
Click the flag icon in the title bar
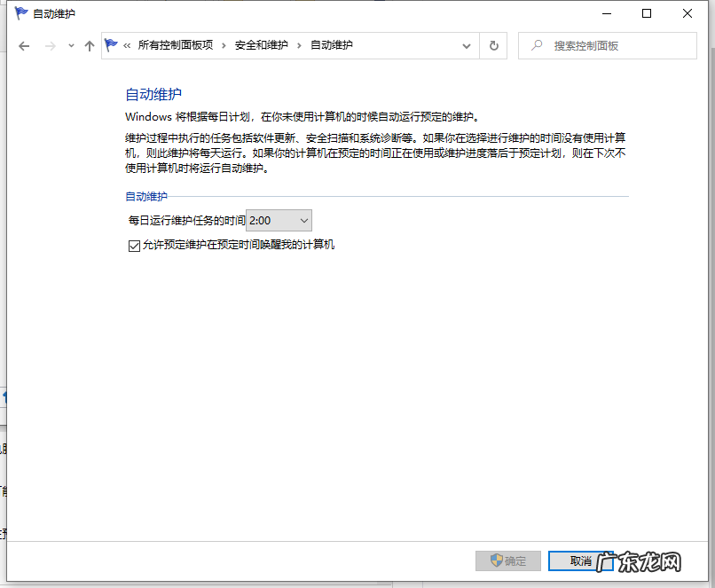coord(20,13)
